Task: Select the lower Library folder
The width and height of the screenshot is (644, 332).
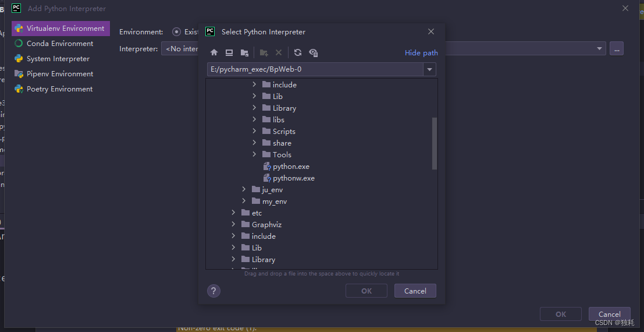Action: click(x=264, y=259)
